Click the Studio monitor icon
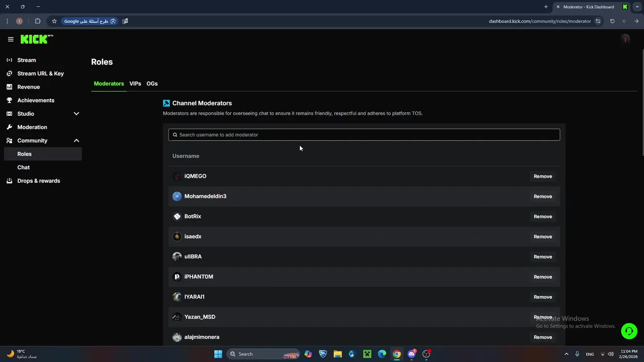 click(9, 114)
